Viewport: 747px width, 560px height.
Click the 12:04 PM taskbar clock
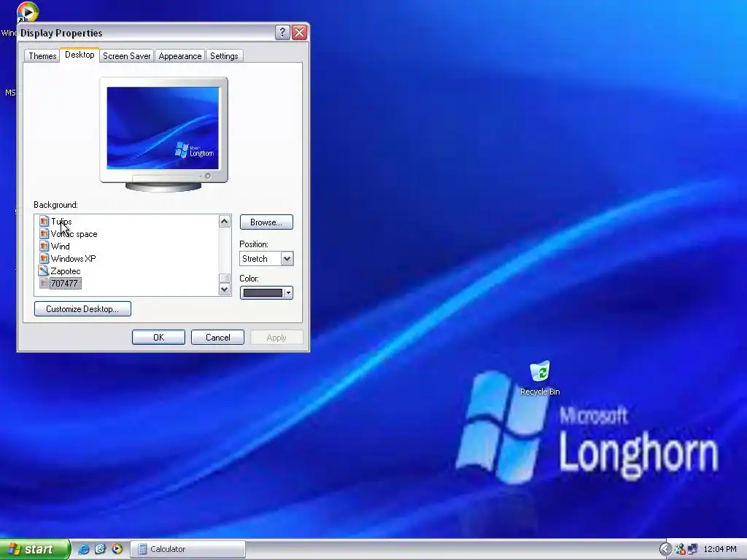(x=720, y=550)
